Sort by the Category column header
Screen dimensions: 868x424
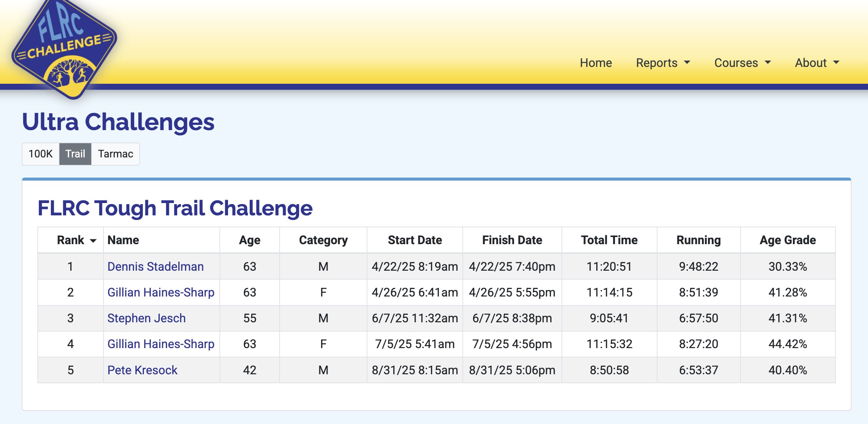tap(323, 240)
